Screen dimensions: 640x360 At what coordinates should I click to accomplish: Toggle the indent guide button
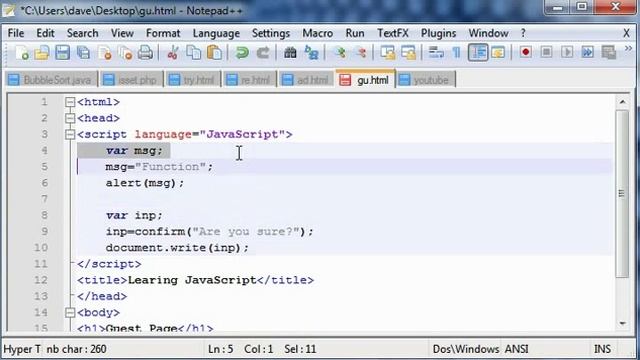(478, 53)
